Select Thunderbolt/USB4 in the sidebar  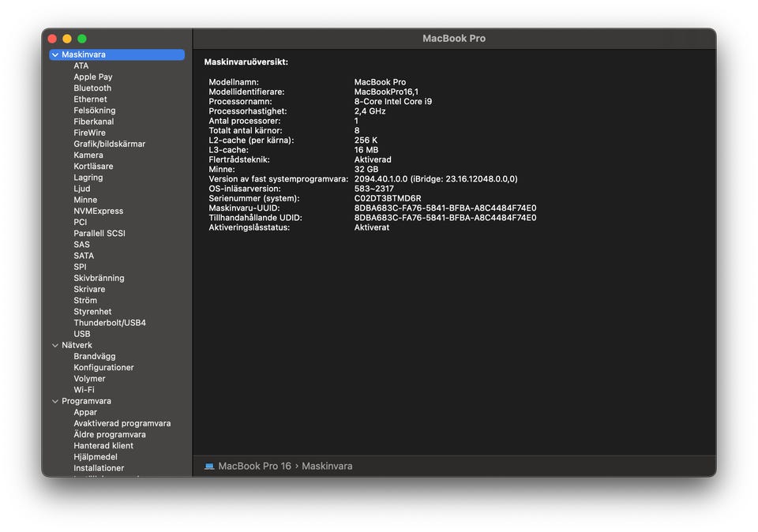click(109, 323)
